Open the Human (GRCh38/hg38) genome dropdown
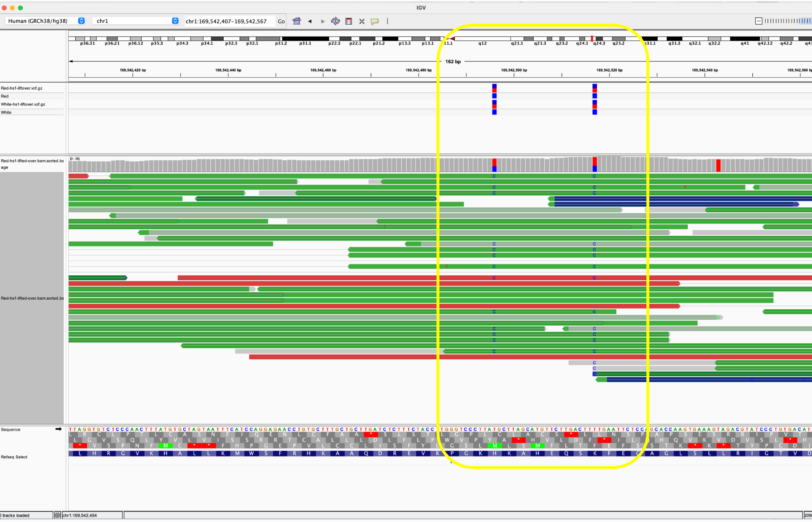Screen dimensions: 812x522 click(x=46, y=21)
